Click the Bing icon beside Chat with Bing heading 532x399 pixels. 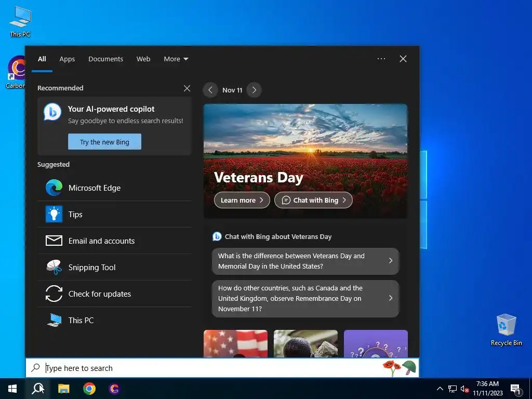pyautogui.click(x=217, y=236)
